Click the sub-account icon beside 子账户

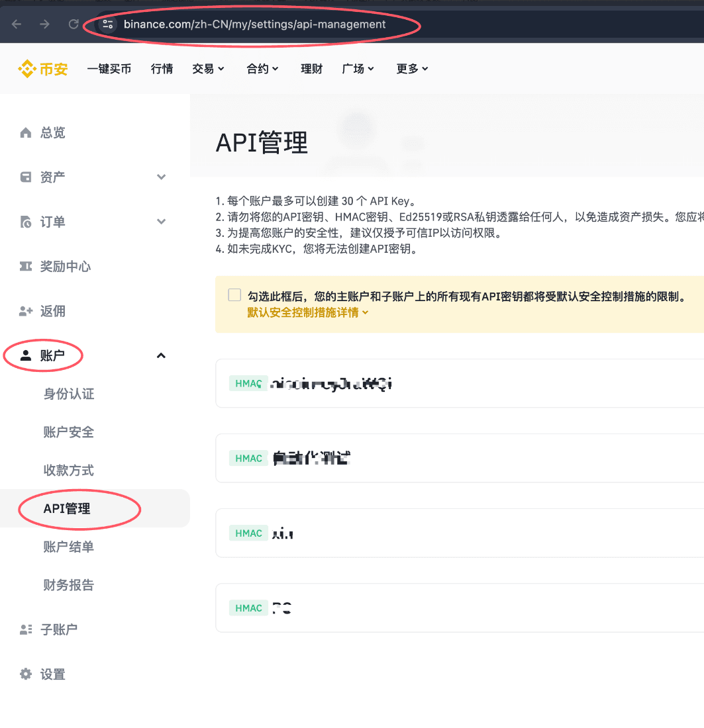(26, 629)
